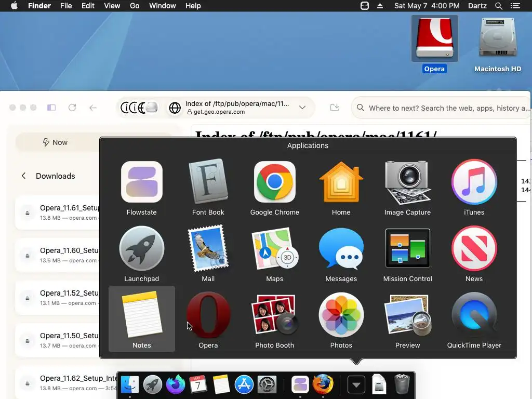Click the Spotlight search icon in menu bar
532x399 pixels.
coord(498,6)
